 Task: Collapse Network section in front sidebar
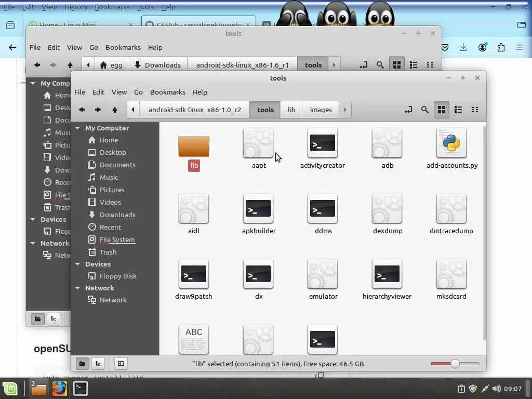[78, 288]
